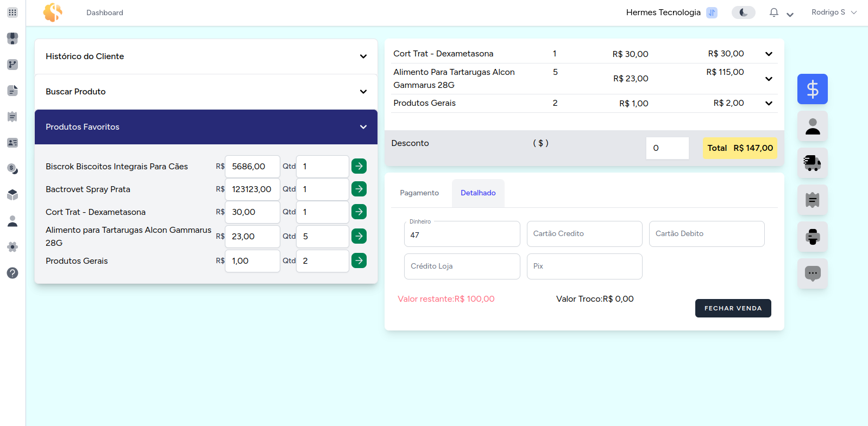
Task: Open the notifications bell
Action: pos(774,12)
